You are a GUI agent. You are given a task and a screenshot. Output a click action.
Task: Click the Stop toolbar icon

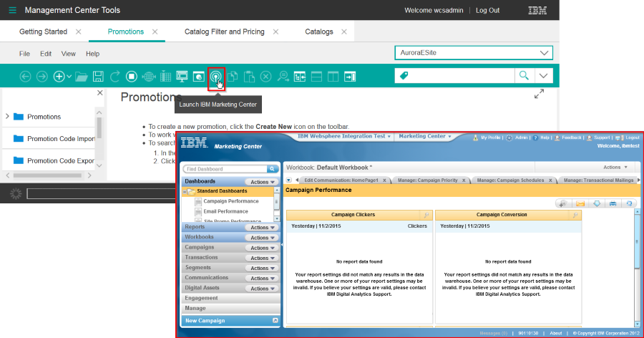coord(132,77)
